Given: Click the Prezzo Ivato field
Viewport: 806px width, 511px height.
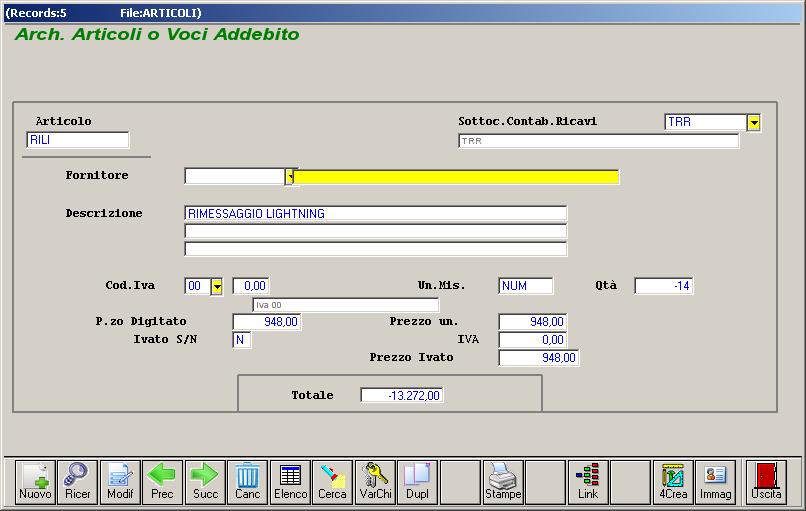Looking at the screenshot, I should [539, 358].
